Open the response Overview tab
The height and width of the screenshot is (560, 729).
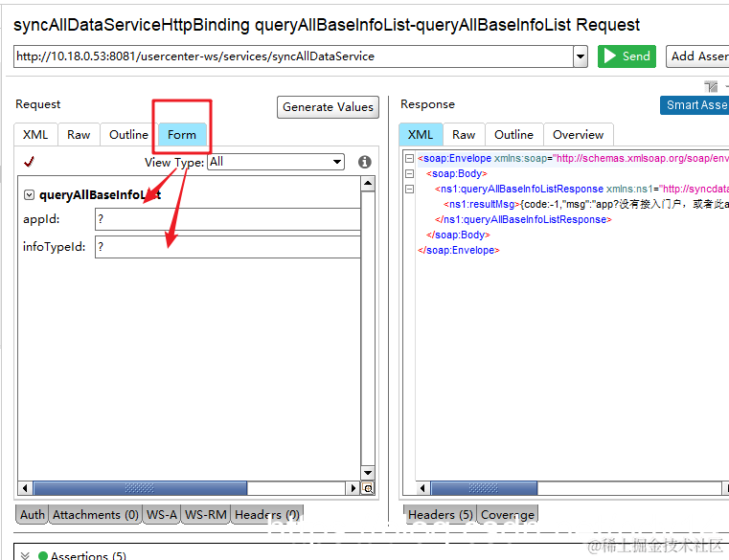[x=578, y=135]
